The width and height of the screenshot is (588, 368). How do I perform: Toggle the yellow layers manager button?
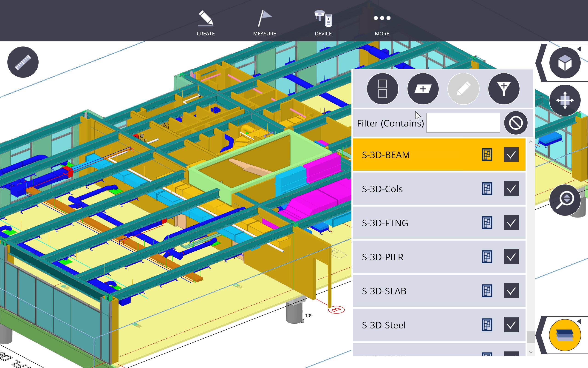coord(565,335)
